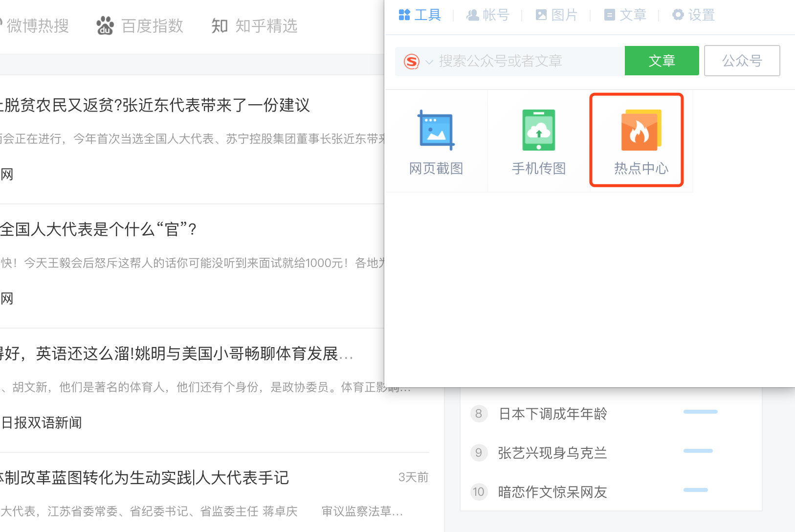Image resolution: width=795 pixels, height=532 pixels.
Task: Open article about 姚明与美国小哥畅聊体育发展
Action: tap(177, 354)
